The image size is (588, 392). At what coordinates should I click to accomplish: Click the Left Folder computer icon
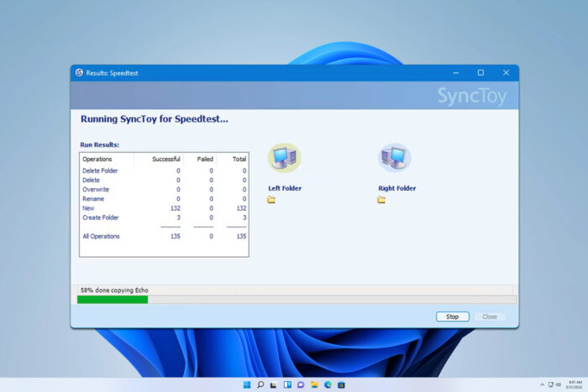point(284,158)
